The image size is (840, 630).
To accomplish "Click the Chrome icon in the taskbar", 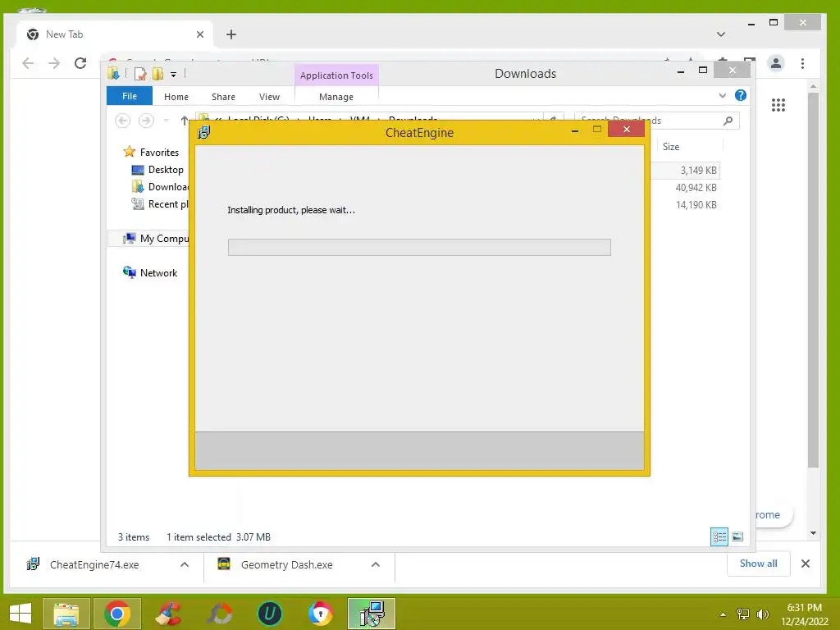I will 117,614.
